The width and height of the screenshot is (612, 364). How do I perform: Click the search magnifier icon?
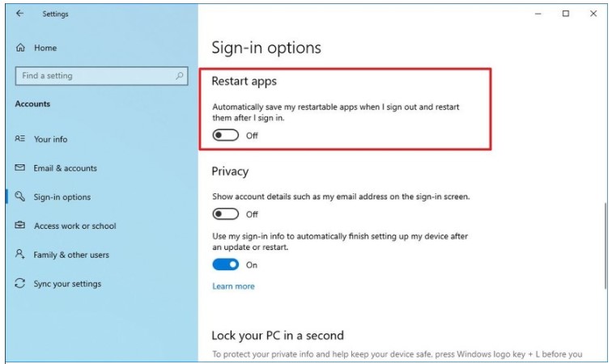pyautogui.click(x=180, y=76)
